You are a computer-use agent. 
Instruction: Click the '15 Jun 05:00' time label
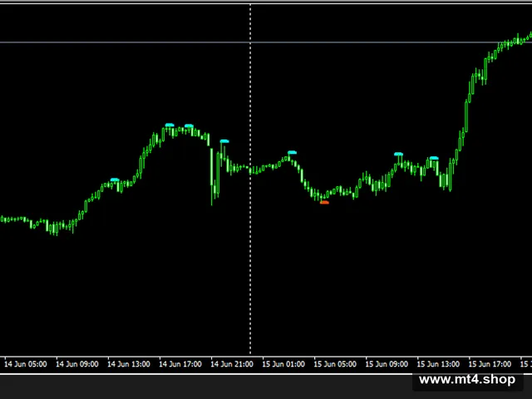[335, 364]
